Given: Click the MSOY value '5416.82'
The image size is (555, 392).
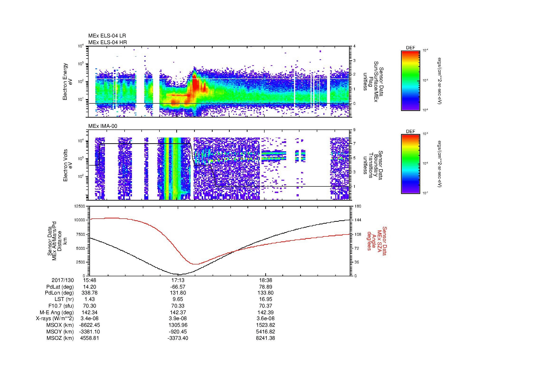Looking at the screenshot, I should point(266,332).
